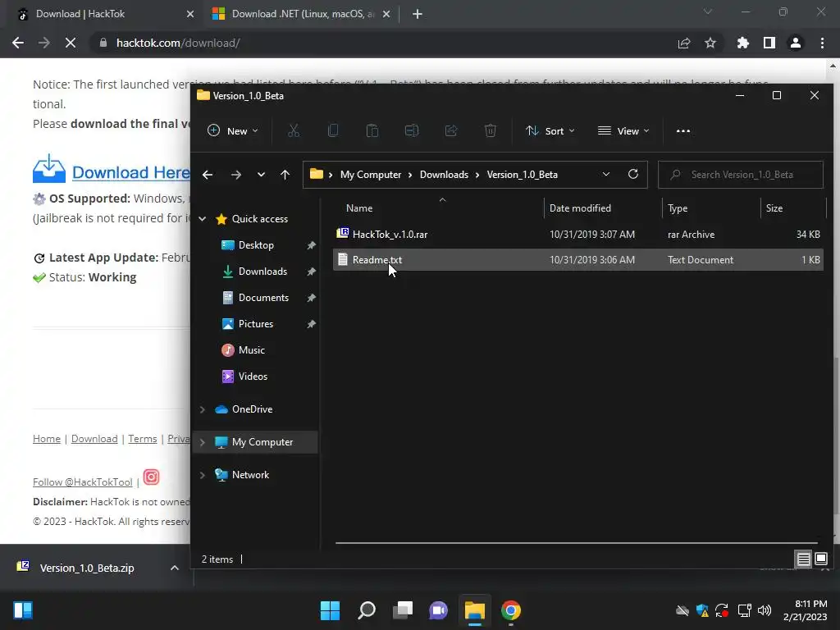Click the Copy icon in Explorer toolbar

[x=333, y=130]
